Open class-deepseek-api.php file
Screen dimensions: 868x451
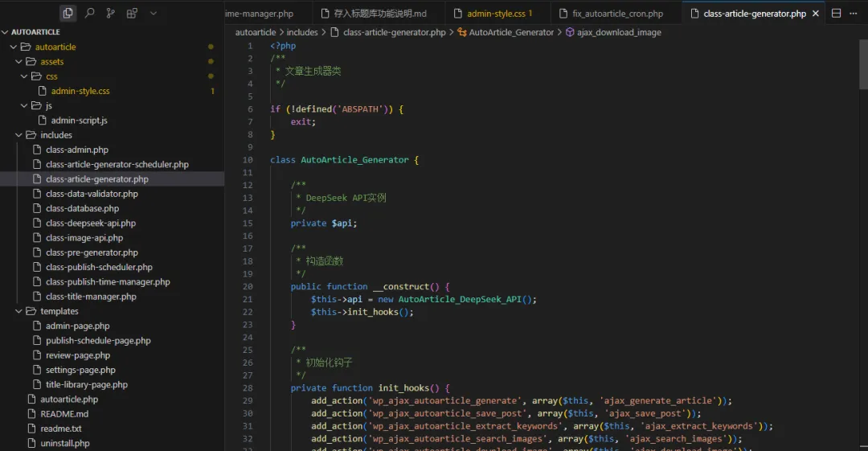point(91,223)
